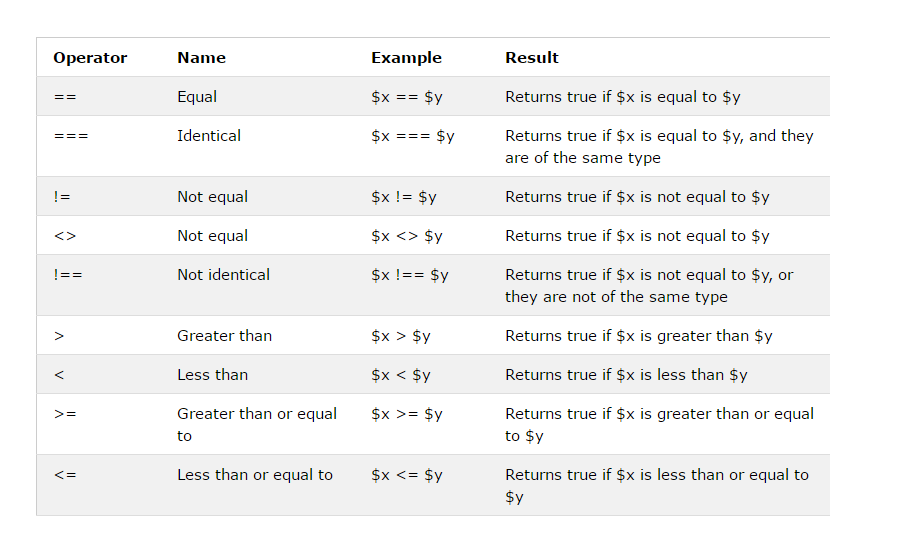Click 'Returns true if $x is less than $y'

626,375
